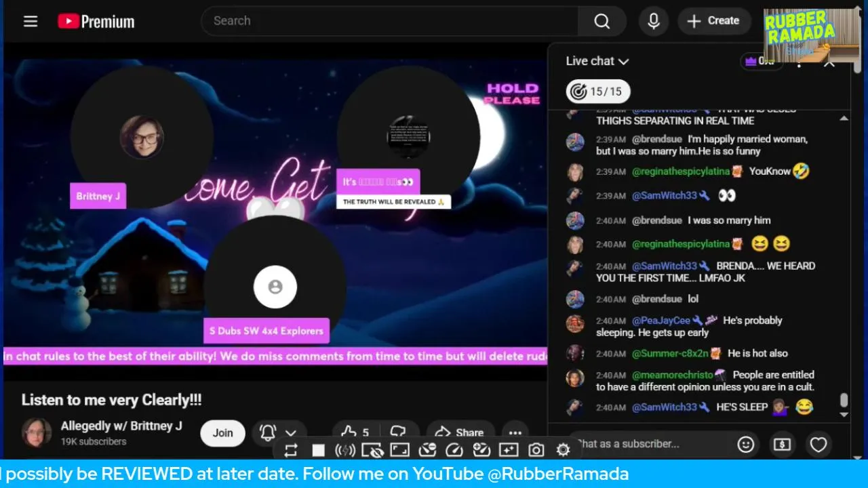This screenshot has width=868, height=488.
Task: Click the sparkle effects frame icon
Action: tap(509, 450)
